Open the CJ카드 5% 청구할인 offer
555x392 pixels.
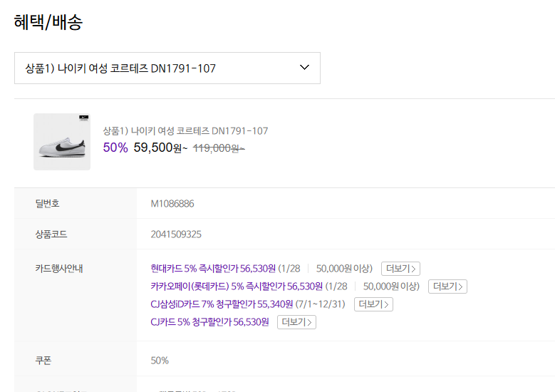coord(209,322)
